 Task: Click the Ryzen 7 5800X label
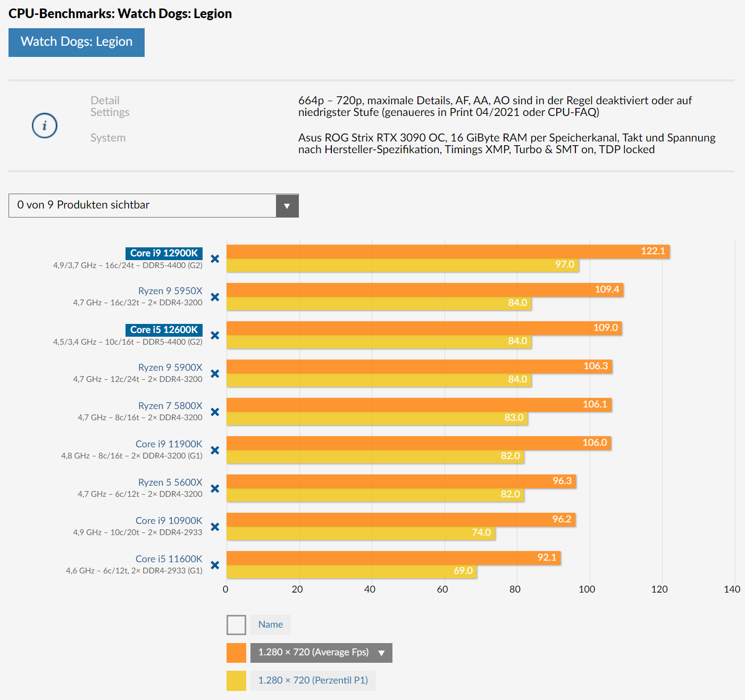(x=170, y=406)
